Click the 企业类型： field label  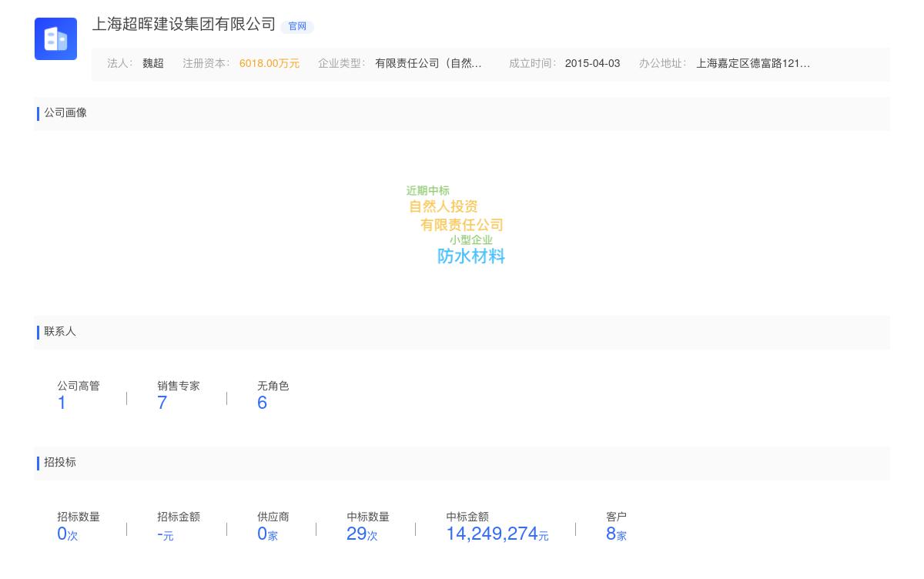[342, 64]
